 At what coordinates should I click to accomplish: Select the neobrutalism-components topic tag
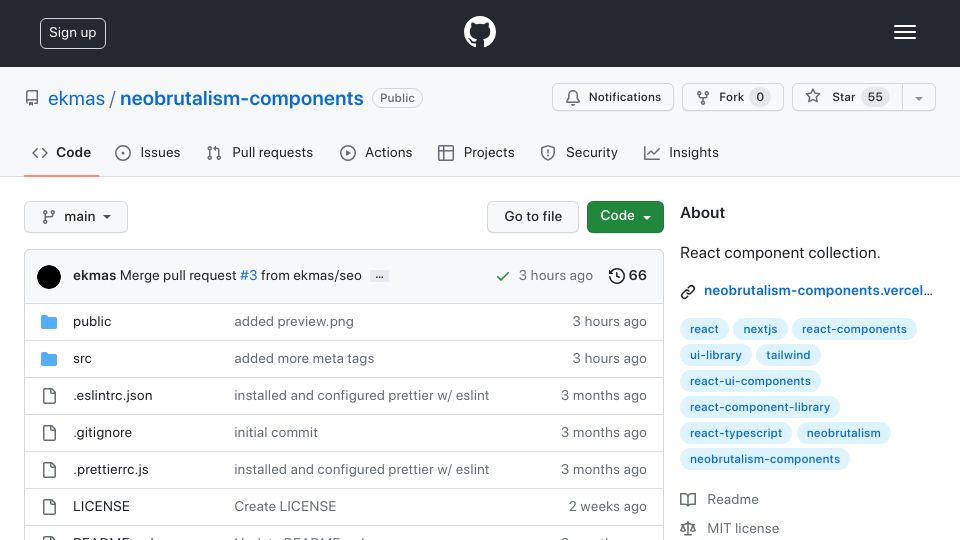tap(765, 459)
